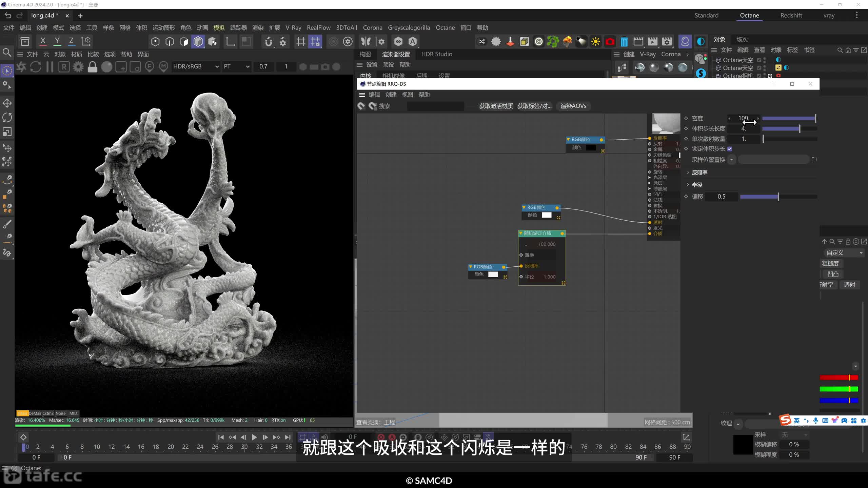The image size is (868, 488).
Task: Click the material preview thumbnail in node editor
Action: [666, 123]
